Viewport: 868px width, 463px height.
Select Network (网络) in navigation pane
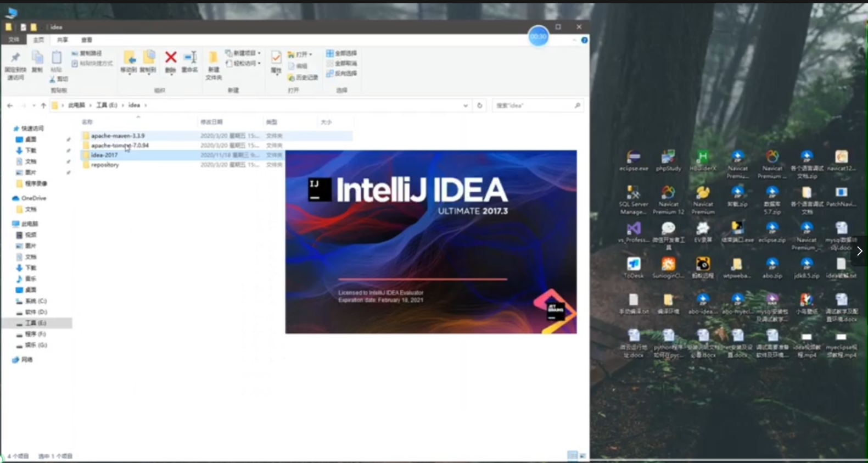(22, 360)
